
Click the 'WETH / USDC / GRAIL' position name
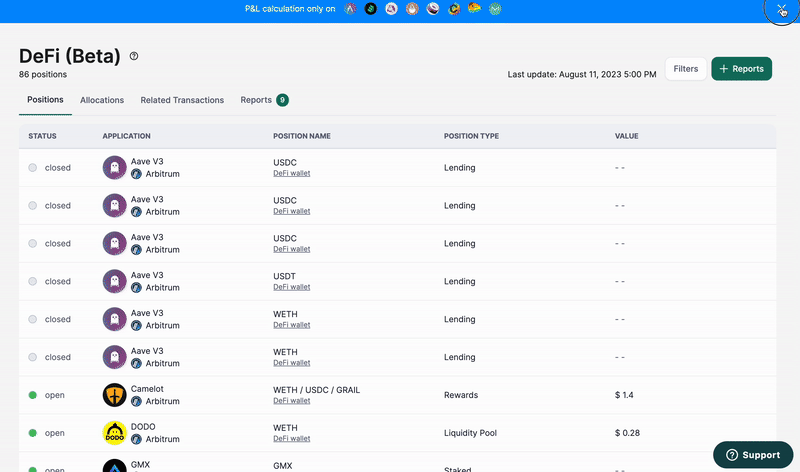point(316,390)
